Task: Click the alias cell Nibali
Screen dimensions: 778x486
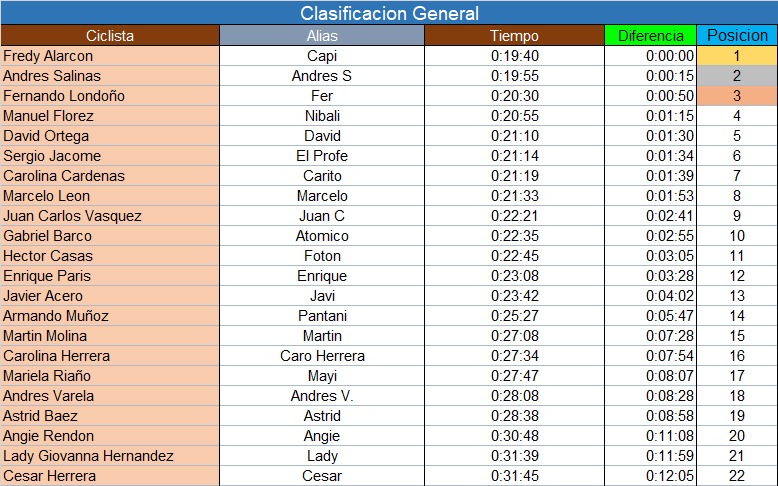Action: 322,116
